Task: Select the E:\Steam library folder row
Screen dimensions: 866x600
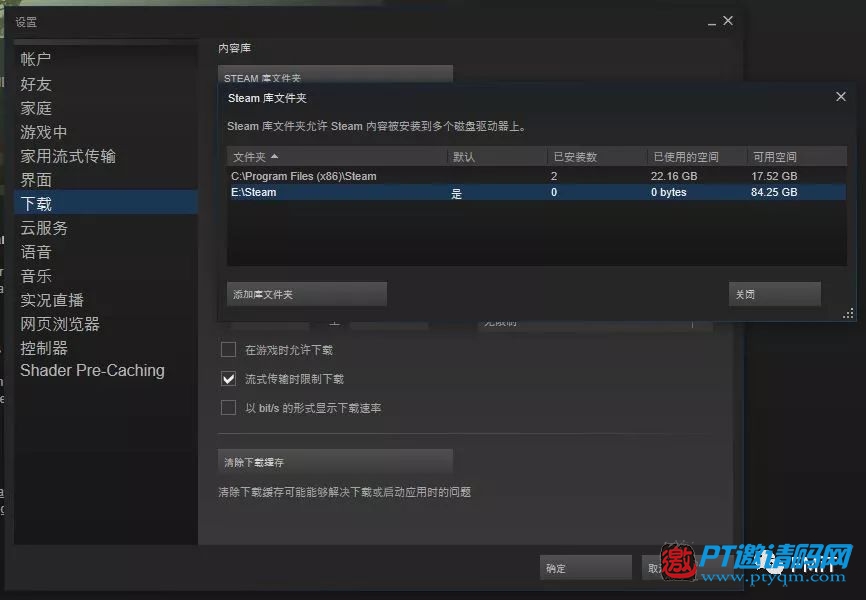Action: coord(536,192)
